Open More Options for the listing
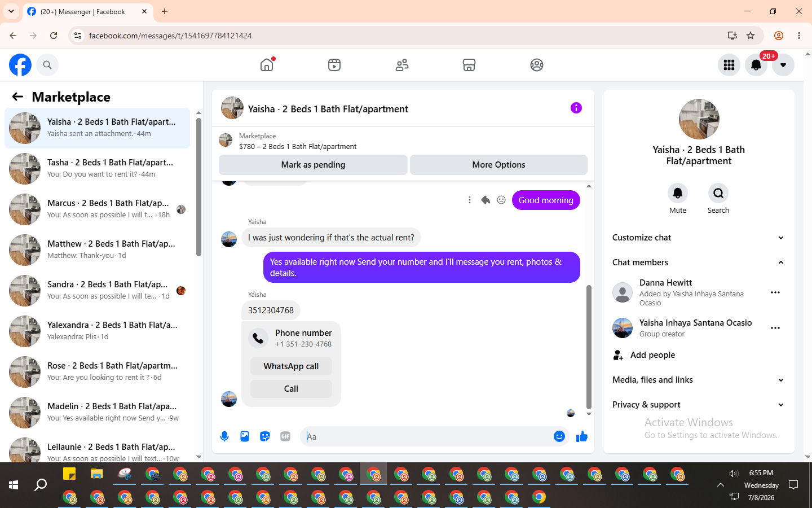 click(498, 165)
